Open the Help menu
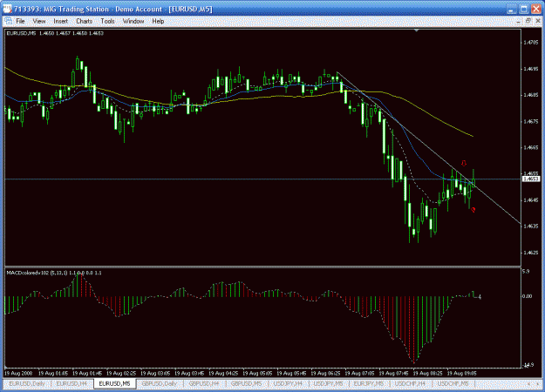 pyautogui.click(x=158, y=21)
